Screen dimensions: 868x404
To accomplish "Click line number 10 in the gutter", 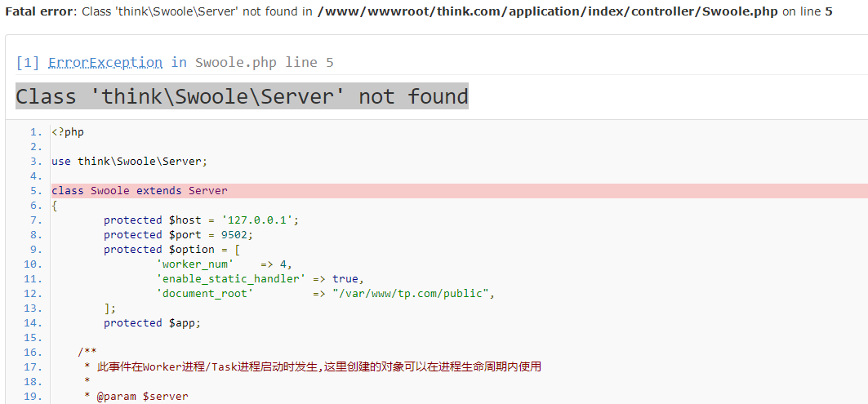I will point(35,264).
